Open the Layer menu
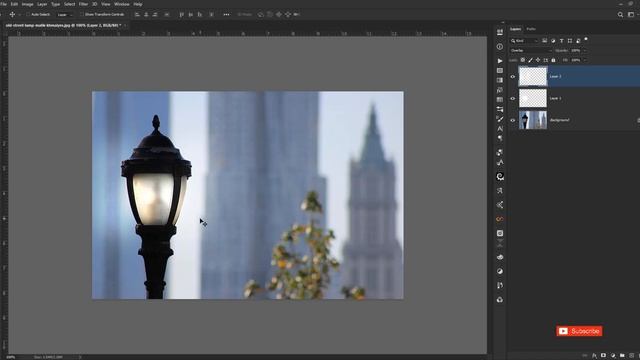 [x=42, y=4]
